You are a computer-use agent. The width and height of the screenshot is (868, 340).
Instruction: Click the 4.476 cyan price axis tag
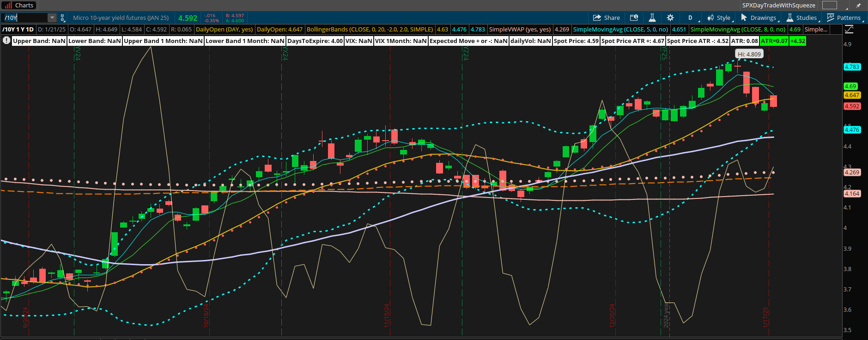(x=852, y=130)
